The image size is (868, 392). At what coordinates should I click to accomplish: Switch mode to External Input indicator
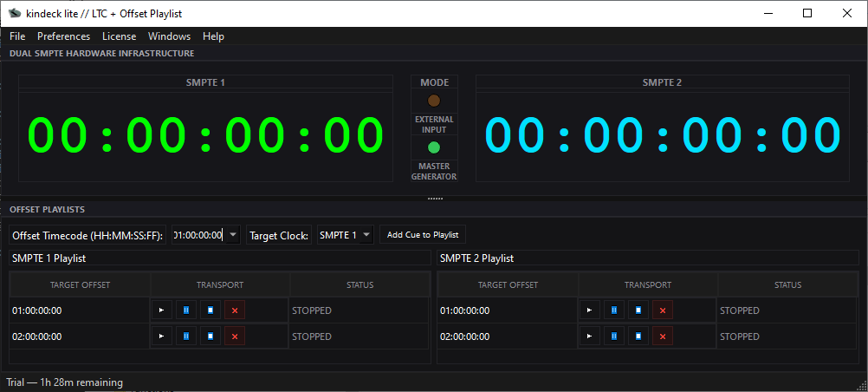point(434,101)
